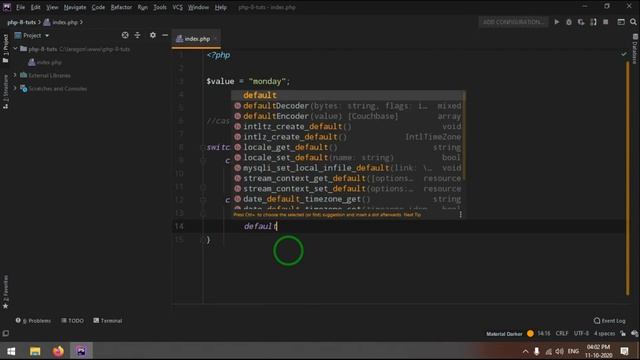Open Firefox from taskbar
Screen dimensions: 640x360
coord(58,351)
